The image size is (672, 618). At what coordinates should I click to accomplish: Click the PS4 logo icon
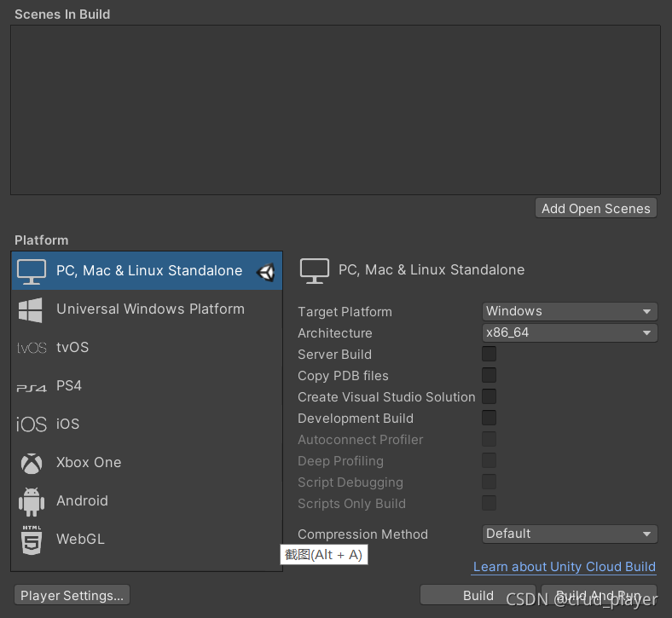(32, 388)
